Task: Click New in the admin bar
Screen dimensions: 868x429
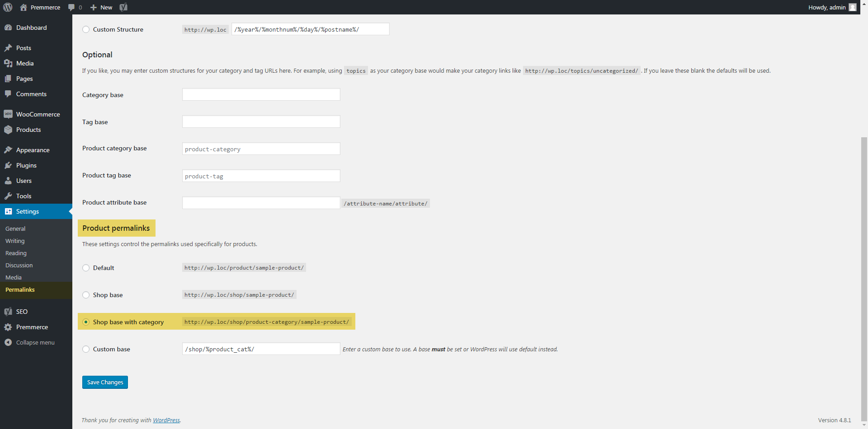Action: click(106, 7)
